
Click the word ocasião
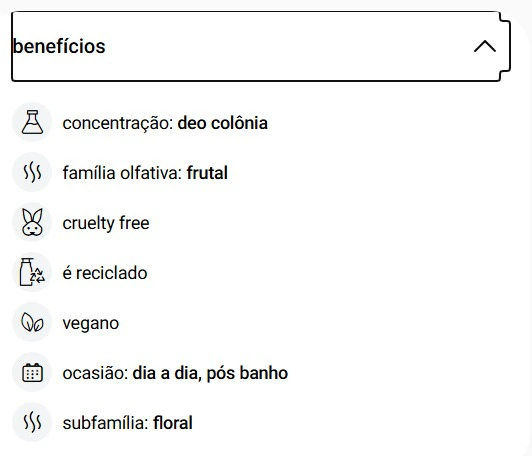[95, 373]
